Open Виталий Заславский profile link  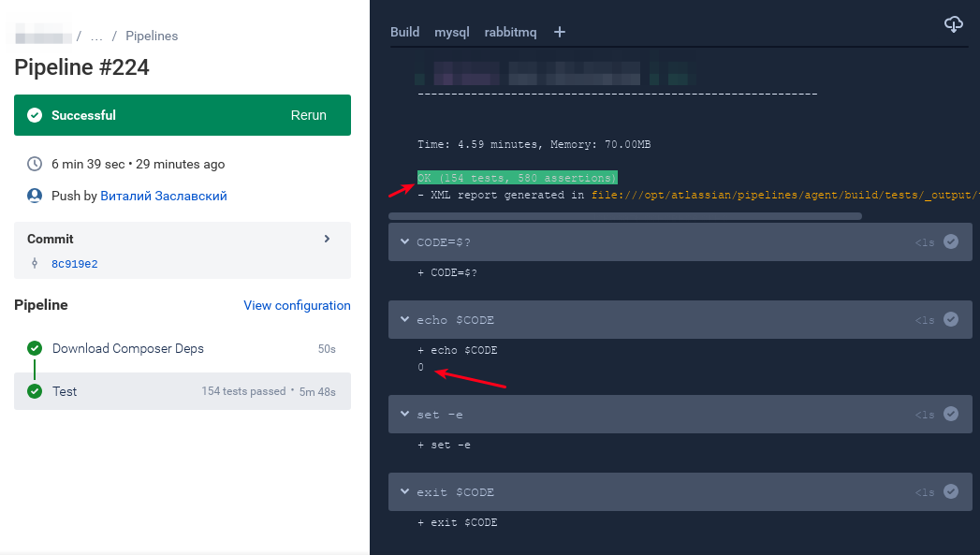point(164,196)
